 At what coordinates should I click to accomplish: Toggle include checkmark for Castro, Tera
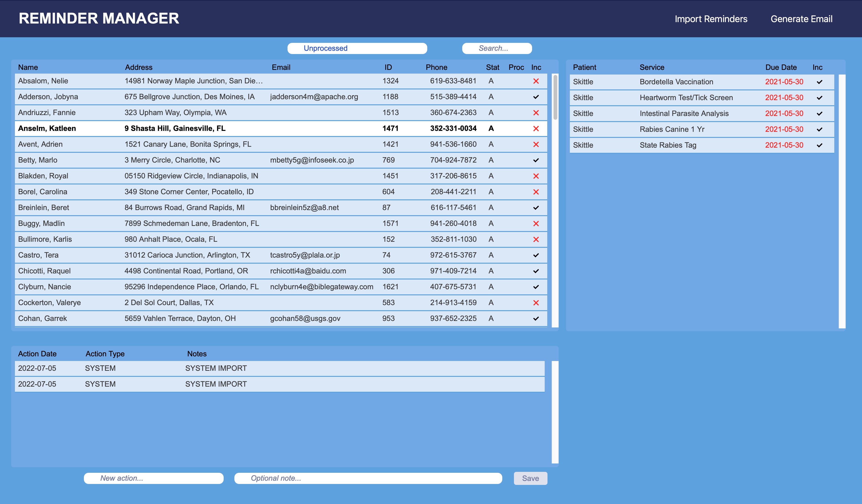click(536, 255)
